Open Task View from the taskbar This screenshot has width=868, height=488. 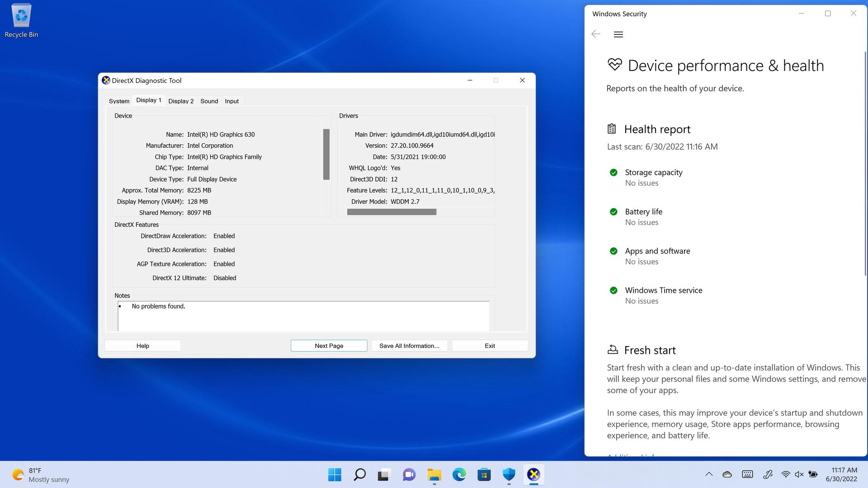[x=384, y=474]
